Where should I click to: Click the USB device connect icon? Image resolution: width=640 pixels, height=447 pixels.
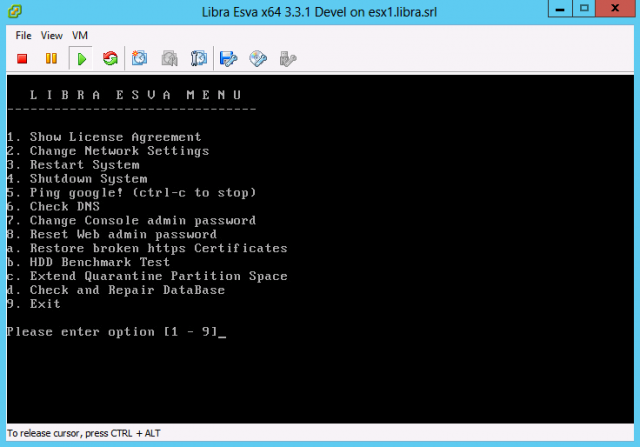click(288, 59)
